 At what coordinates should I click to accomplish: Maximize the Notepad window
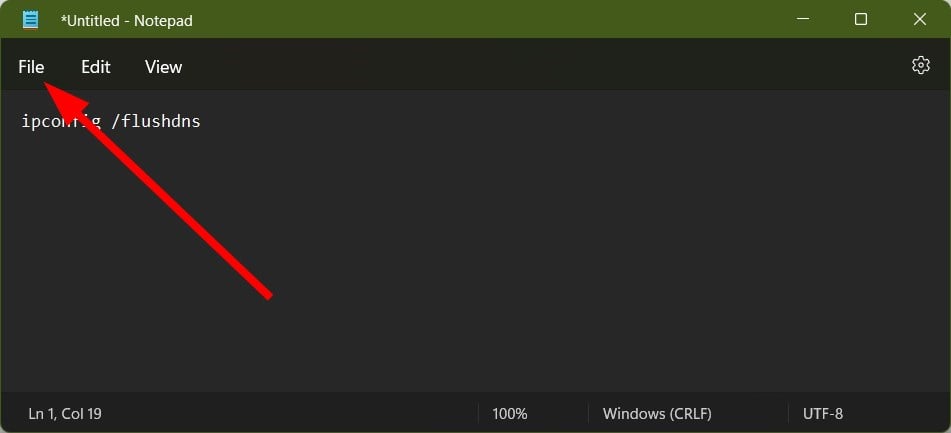[x=861, y=19]
